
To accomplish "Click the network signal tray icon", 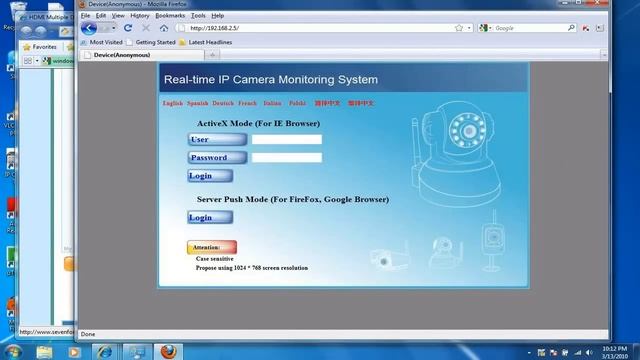I will pyautogui.click(x=577, y=352).
